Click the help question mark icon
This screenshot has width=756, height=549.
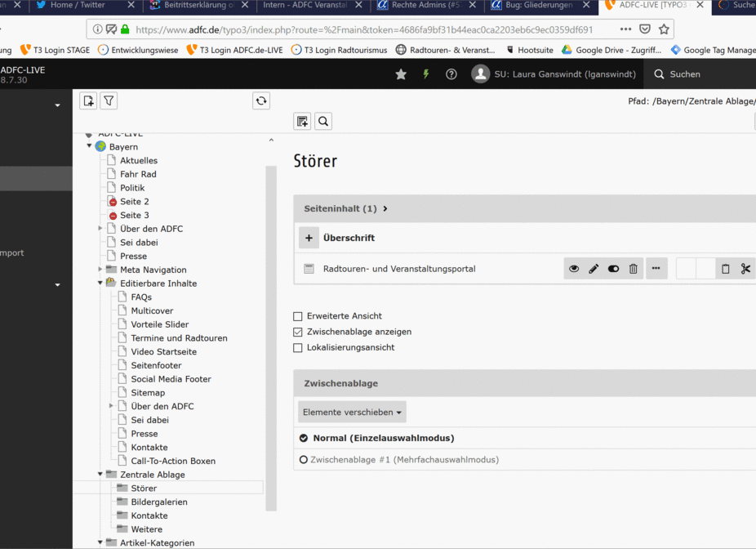(x=451, y=74)
